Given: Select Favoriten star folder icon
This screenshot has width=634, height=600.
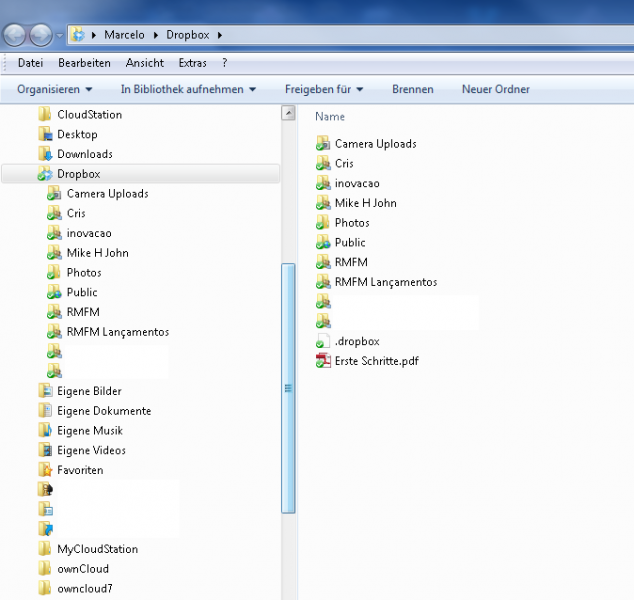Looking at the screenshot, I should tap(45, 470).
